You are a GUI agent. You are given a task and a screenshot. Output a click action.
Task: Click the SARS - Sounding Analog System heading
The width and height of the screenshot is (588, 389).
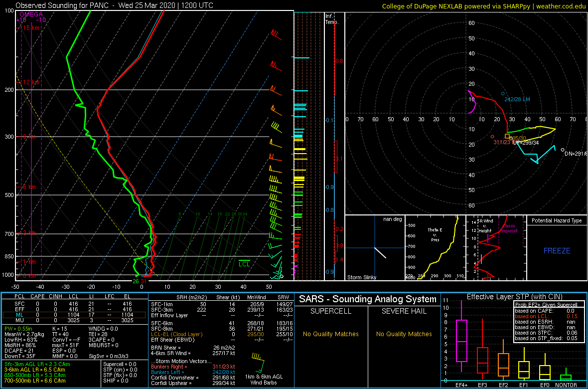(368, 300)
